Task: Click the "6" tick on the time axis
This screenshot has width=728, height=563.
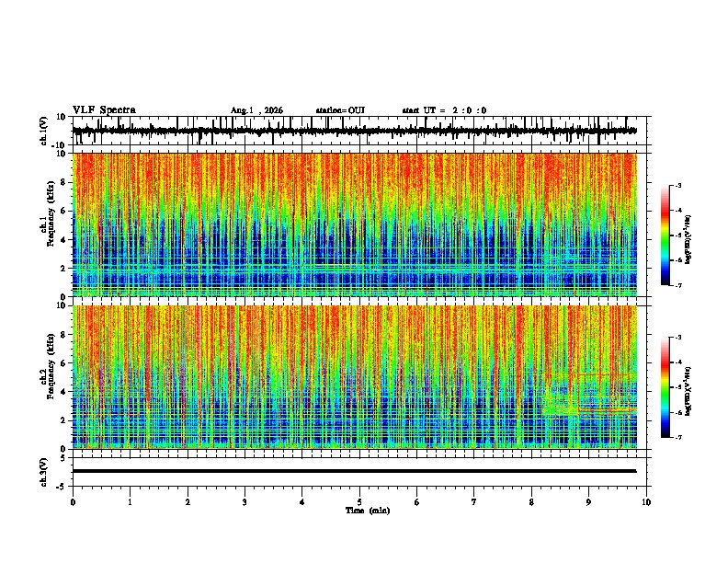Action: (417, 502)
